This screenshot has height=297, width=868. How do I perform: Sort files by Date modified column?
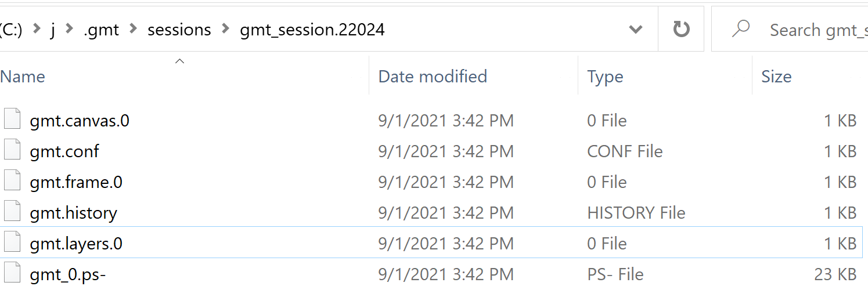click(x=433, y=77)
